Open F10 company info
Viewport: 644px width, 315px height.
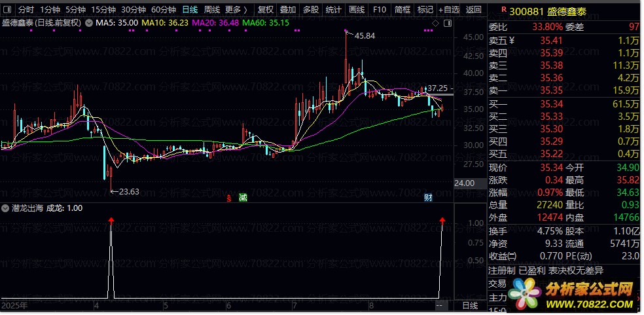tap(379, 9)
